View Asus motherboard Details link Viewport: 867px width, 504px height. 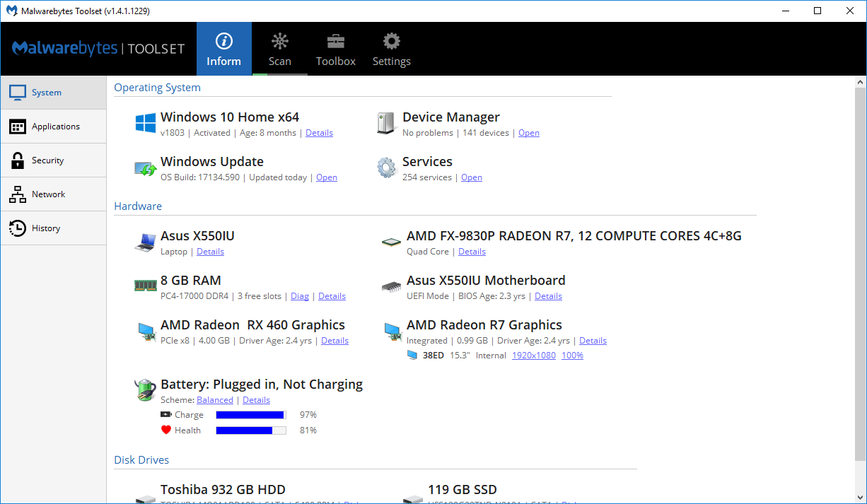pyautogui.click(x=548, y=296)
